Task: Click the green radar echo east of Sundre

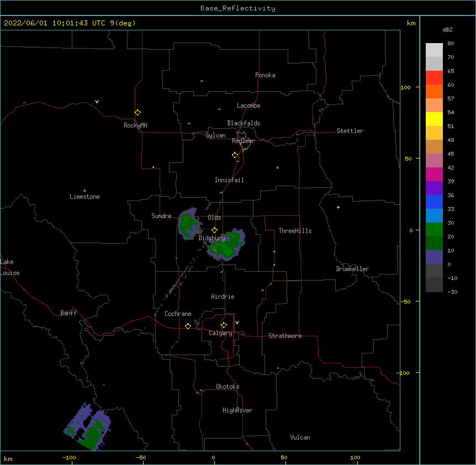Action: click(190, 224)
